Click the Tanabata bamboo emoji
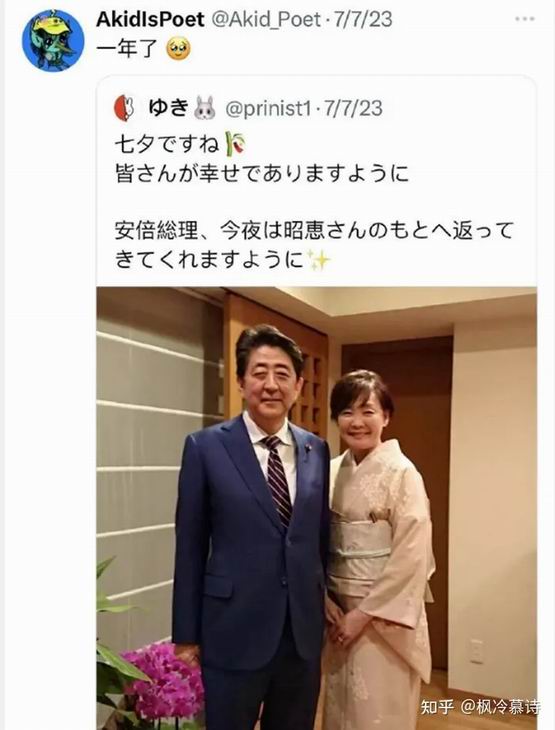The image size is (555, 730). (236, 144)
